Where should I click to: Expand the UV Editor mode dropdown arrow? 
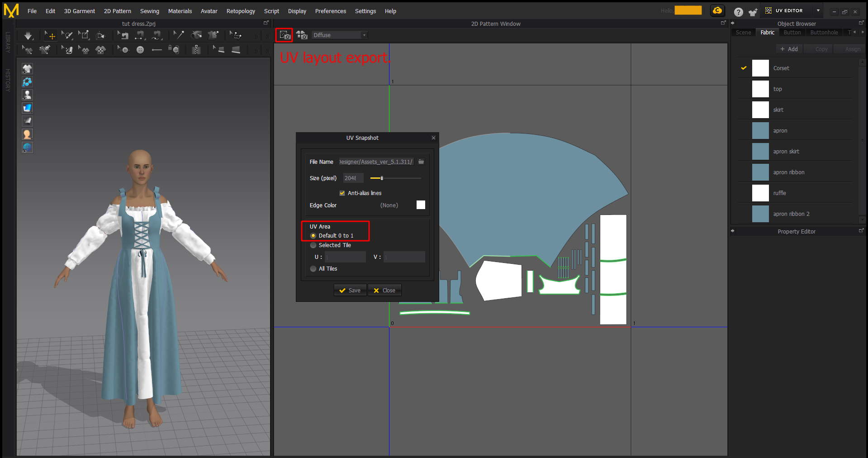[818, 10]
